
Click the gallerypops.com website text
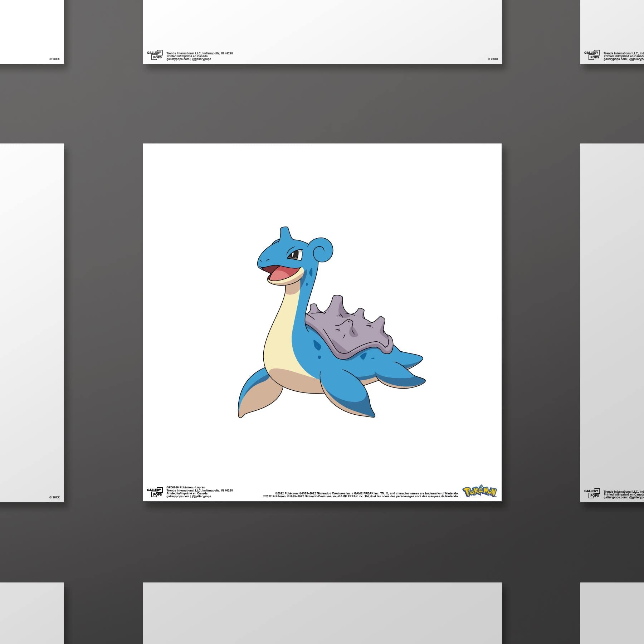coord(179,497)
